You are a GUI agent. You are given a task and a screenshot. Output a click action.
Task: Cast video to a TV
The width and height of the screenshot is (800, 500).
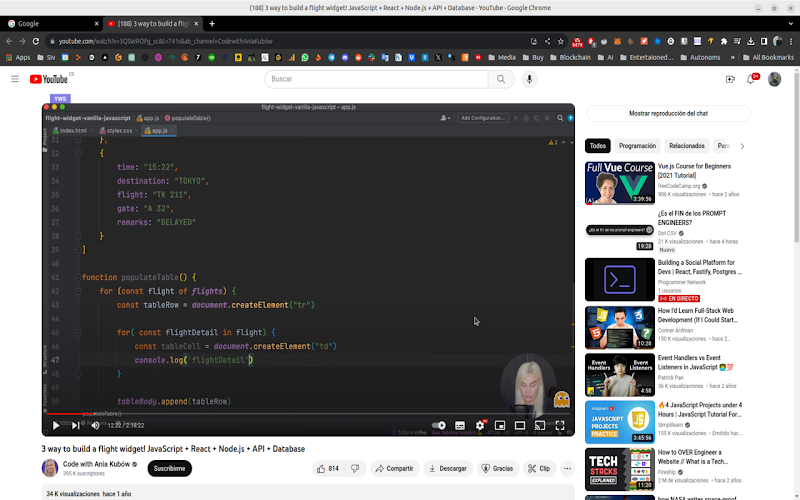click(540, 425)
